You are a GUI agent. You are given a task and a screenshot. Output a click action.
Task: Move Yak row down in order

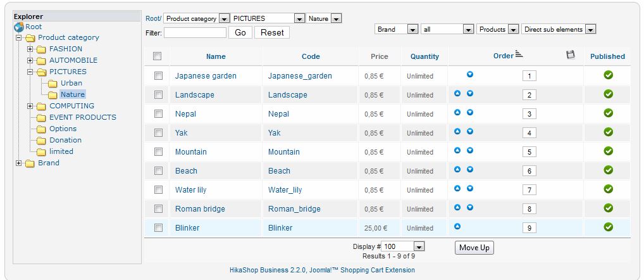click(x=470, y=131)
